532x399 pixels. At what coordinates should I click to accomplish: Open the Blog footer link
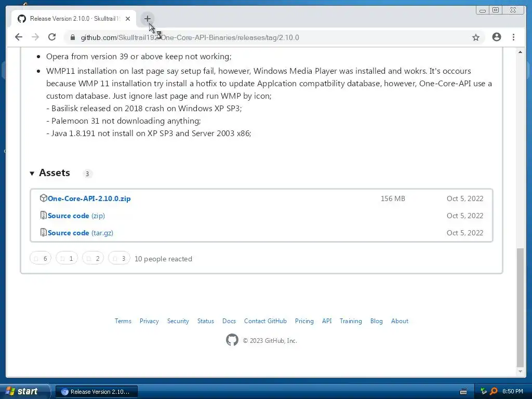point(376,321)
